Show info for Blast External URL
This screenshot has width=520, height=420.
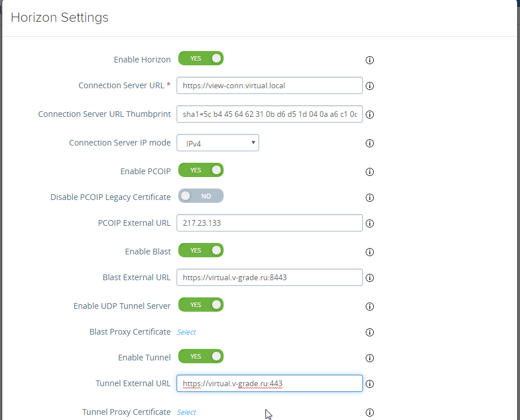click(370, 278)
